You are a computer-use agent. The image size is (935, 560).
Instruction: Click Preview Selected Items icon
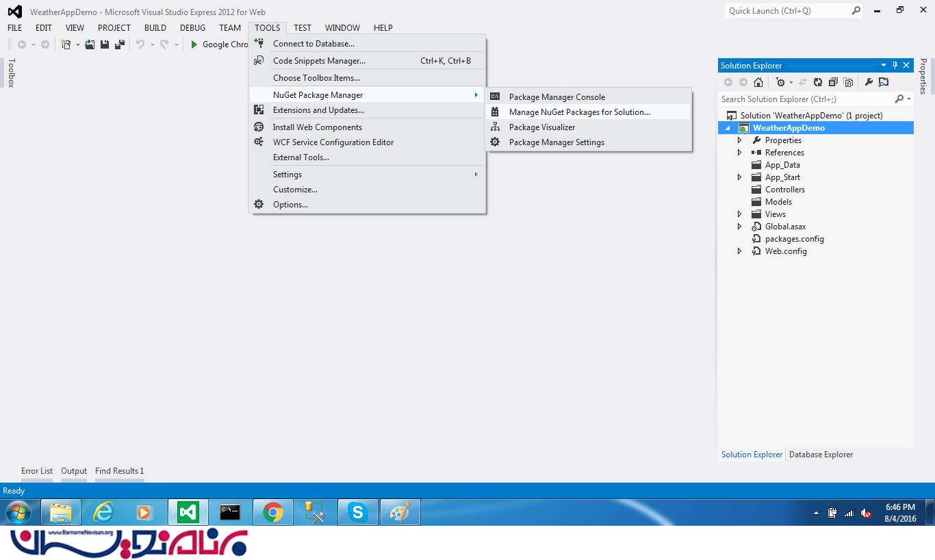coord(884,82)
